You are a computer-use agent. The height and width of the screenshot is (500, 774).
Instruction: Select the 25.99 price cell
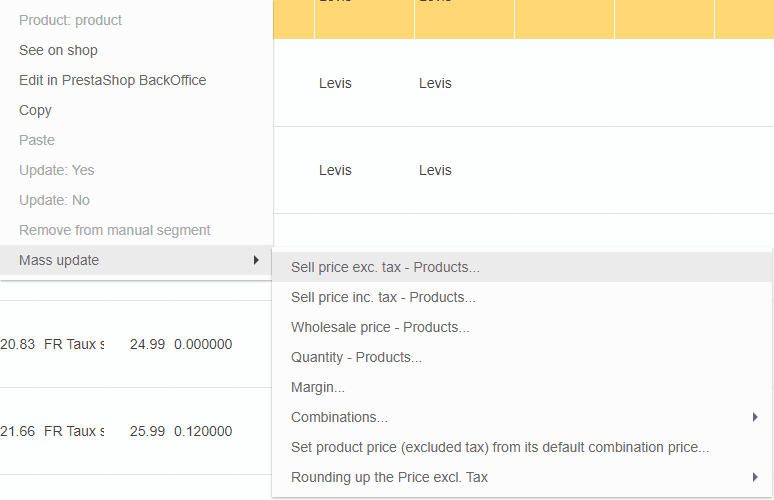pyautogui.click(x=146, y=431)
